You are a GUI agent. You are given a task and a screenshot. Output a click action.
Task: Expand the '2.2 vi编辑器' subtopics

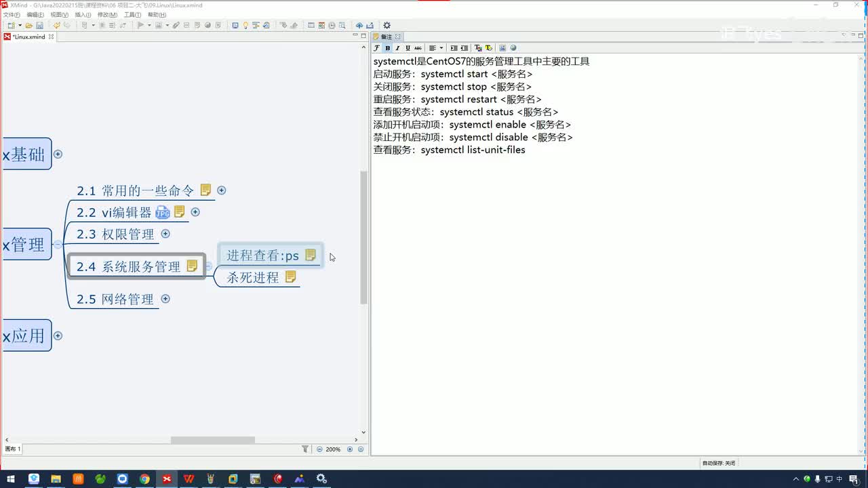[x=195, y=212]
